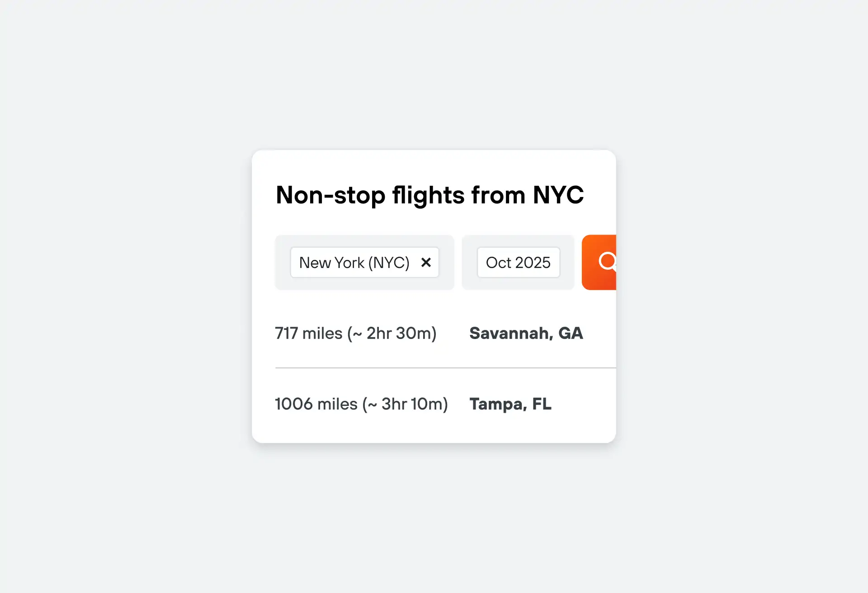Viewport: 868px width, 593px height.
Task: Select the 1006 miles distance text
Action: point(316,404)
